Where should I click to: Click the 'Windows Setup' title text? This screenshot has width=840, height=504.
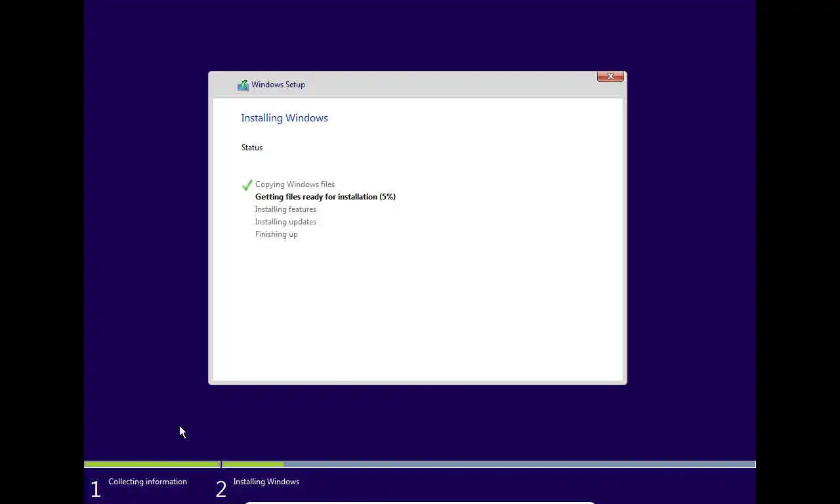[x=278, y=85]
